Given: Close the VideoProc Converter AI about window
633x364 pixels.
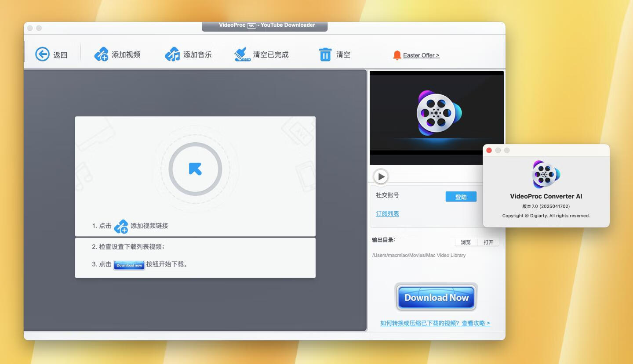Looking at the screenshot, I should click(x=489, y=150).
